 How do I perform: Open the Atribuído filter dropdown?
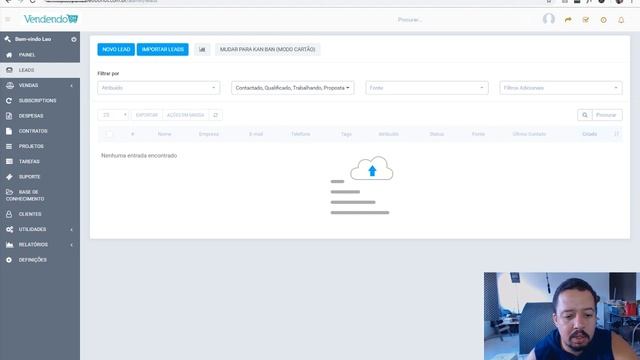(158, 88)
